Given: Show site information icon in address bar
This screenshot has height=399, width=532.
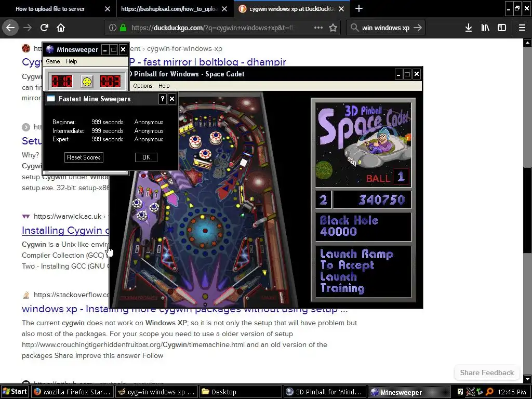Looking at the screenshot, I should click(x=113, y=28).
